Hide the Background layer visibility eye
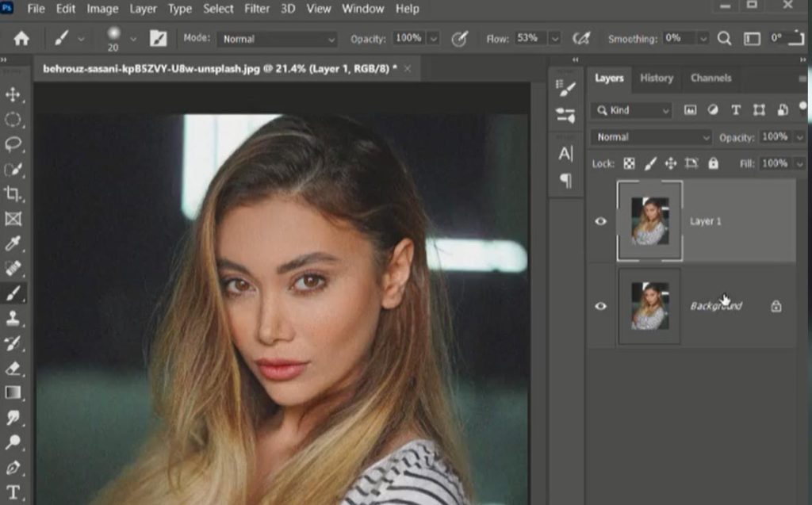 point(600,306)
